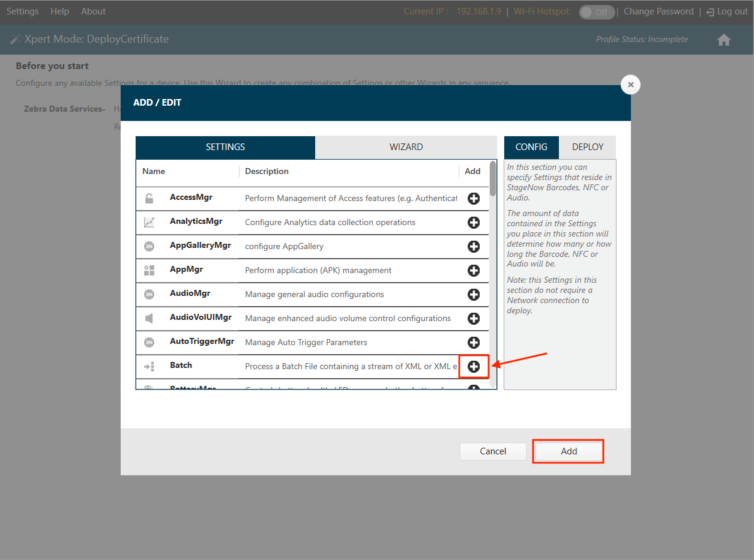Go to home using house icon
The width and height of the screenshot is (754, 560).
723,40
